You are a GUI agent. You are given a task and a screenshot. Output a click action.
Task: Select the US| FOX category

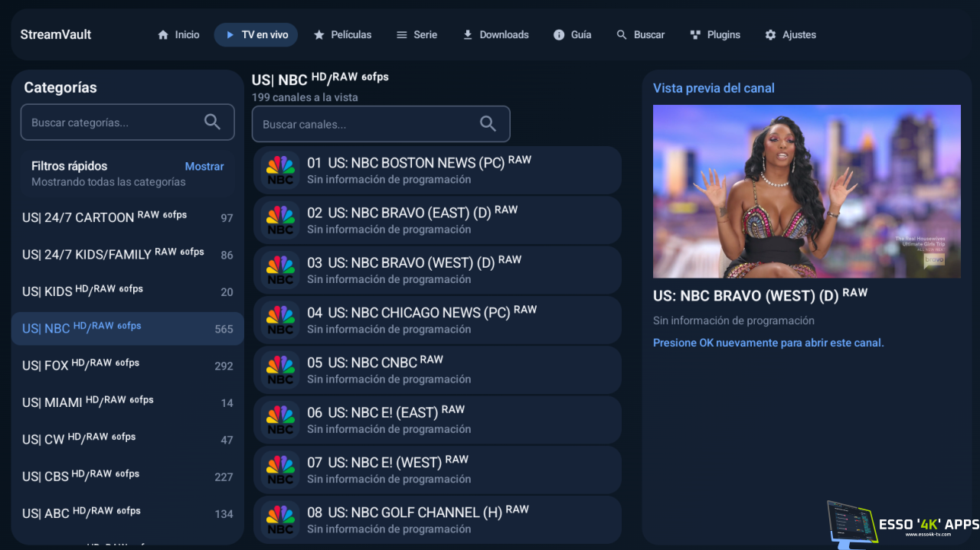click(127, 366)
